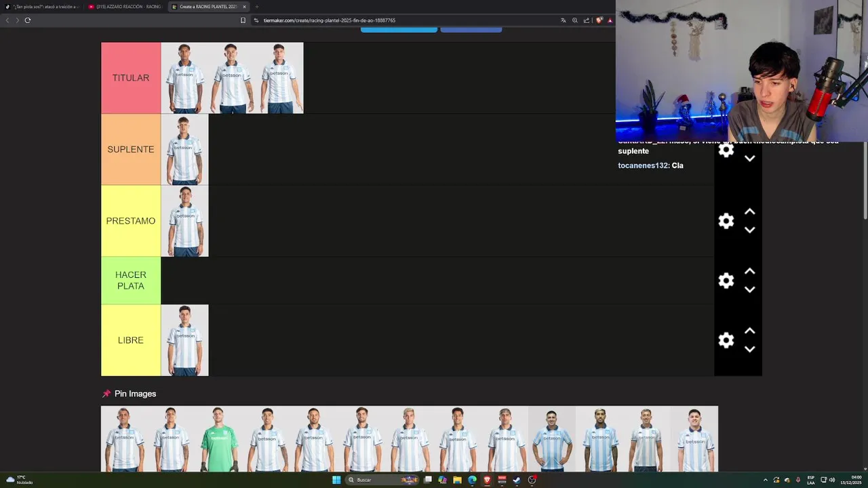This screenshot has width=868, height=488.
Task: Select third player in TITULAR row
Action: (279, 78)
